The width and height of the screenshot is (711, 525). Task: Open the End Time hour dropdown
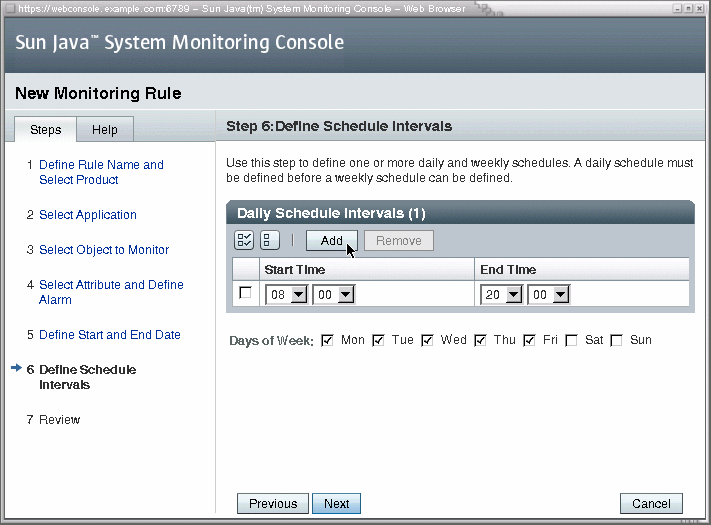501,295
